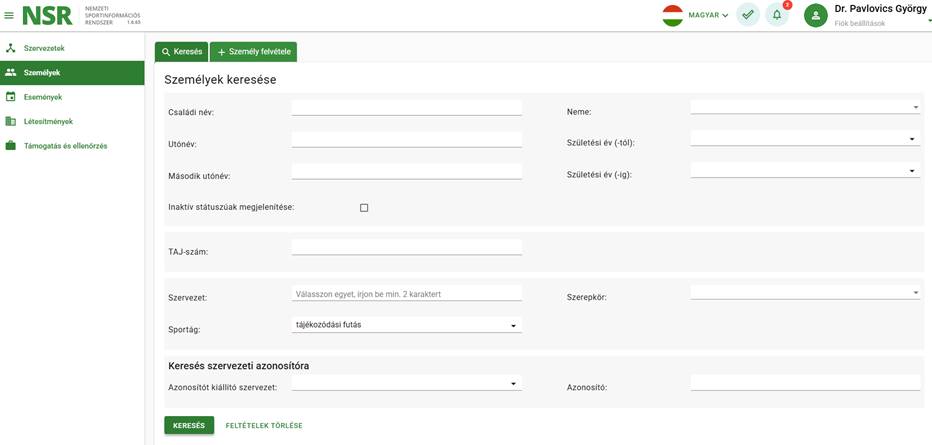Expand the MAGYAR language dropdown

coord(708,15)
